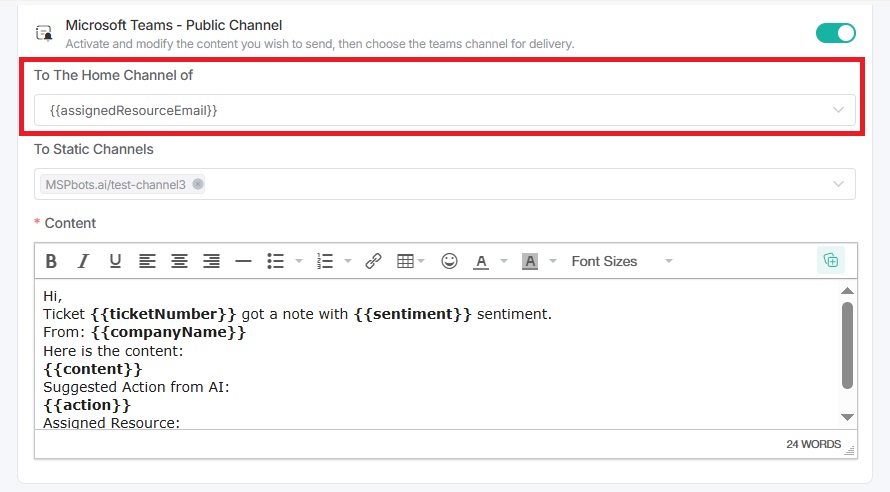The width and height of the screenshot is (890, 492).
Task: Apply the background highlight color button
Action: pos(530,261)
